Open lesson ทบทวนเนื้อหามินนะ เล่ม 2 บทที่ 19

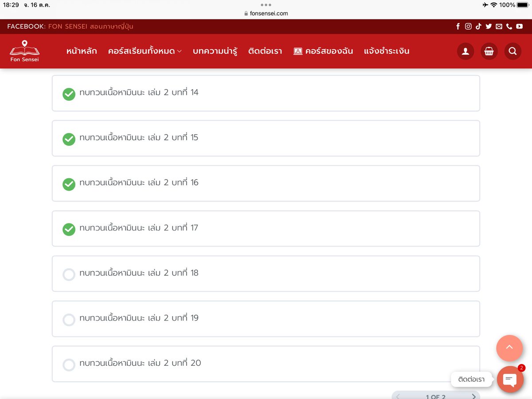tap(266, 319)
